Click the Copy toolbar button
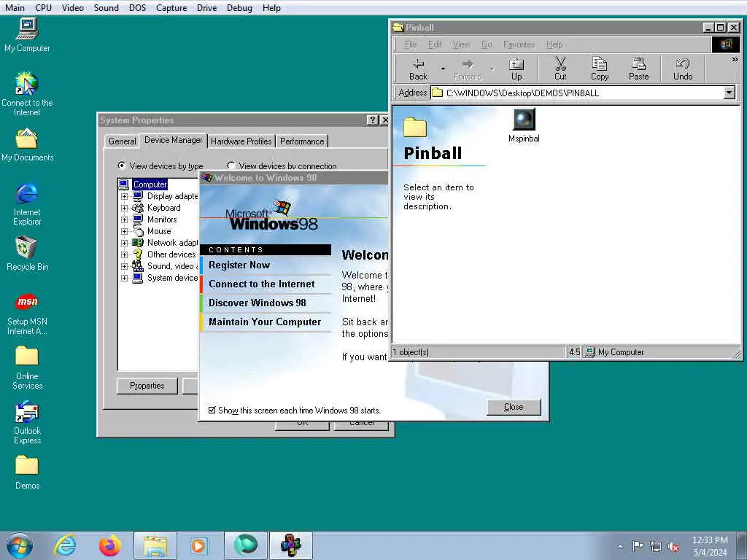The height and width of the screenshot is (560, 747). 600,69
